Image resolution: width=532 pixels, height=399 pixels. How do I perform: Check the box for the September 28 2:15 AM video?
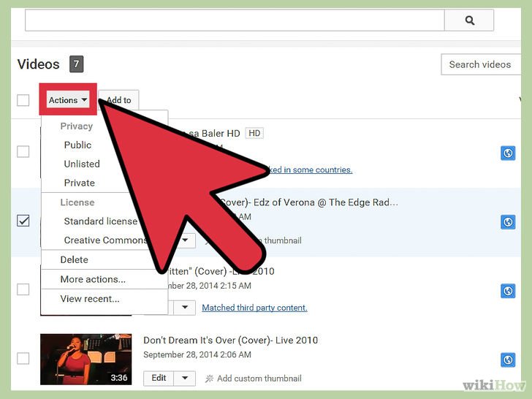[x=23, y=289]
